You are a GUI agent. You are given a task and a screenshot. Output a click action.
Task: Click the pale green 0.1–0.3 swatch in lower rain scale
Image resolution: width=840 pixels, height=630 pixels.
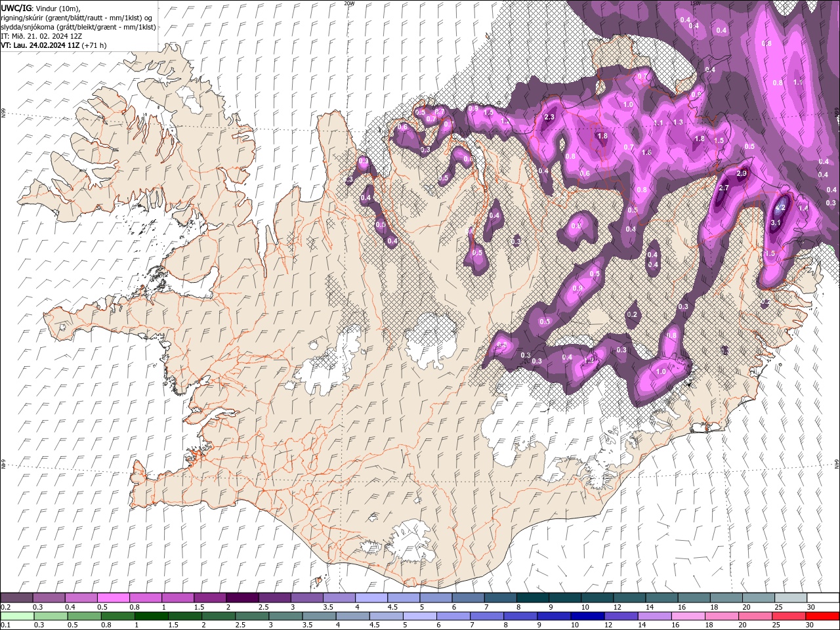click(17, 616)
